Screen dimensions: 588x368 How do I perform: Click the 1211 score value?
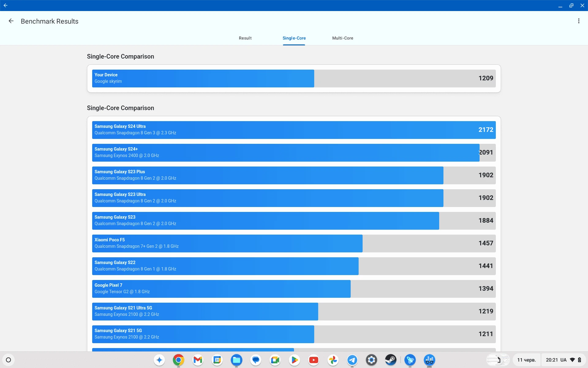(486, 334)
